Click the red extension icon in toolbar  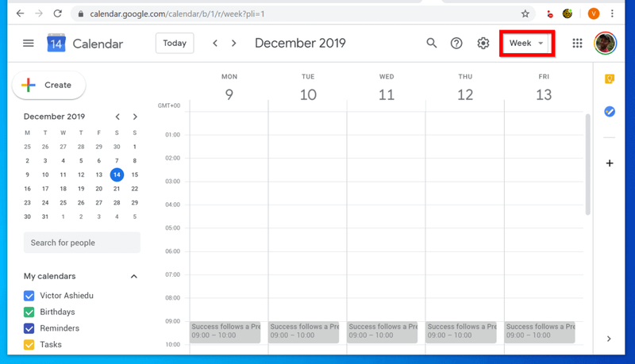tap(549, 14)
